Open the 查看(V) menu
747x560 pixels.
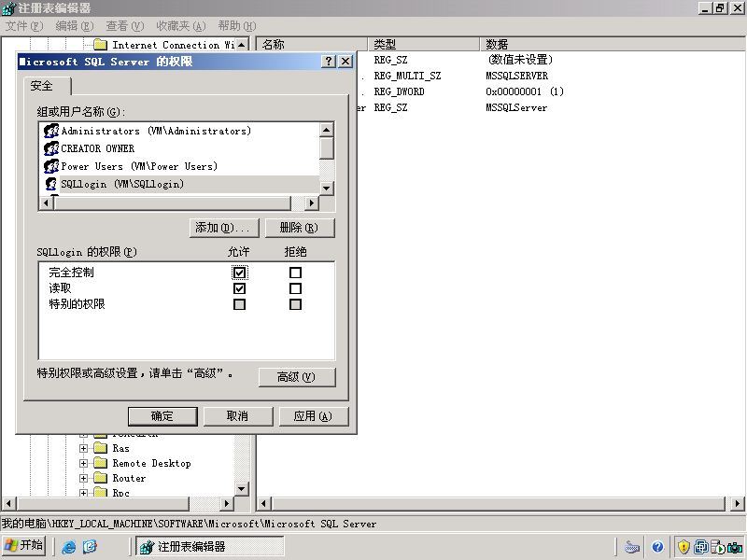(x=125, y=26)
